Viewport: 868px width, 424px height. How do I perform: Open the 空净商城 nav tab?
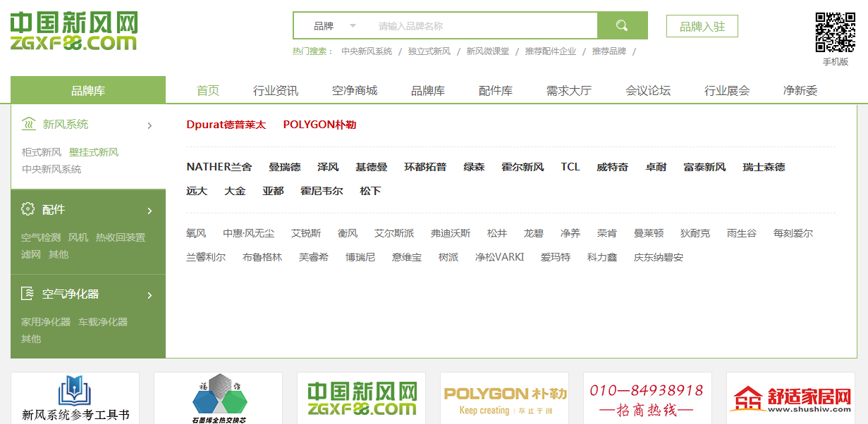point(355,90)
